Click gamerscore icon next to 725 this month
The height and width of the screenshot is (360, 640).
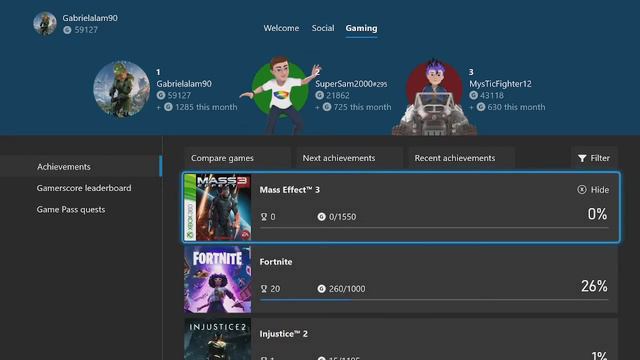tap(327, 107)
